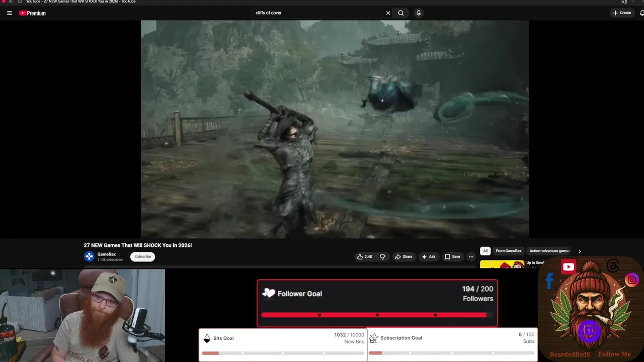This screenshot has width=644, height=362.
Task: Click the video player to pause
Action: [x=335, y=129]
